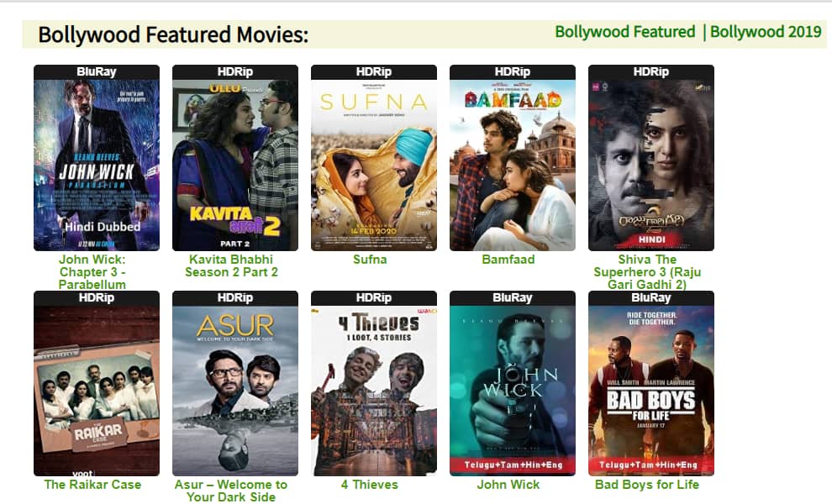Select the Asur series poster
This screenshot has height=504, width=832.
tap(235, 383)
